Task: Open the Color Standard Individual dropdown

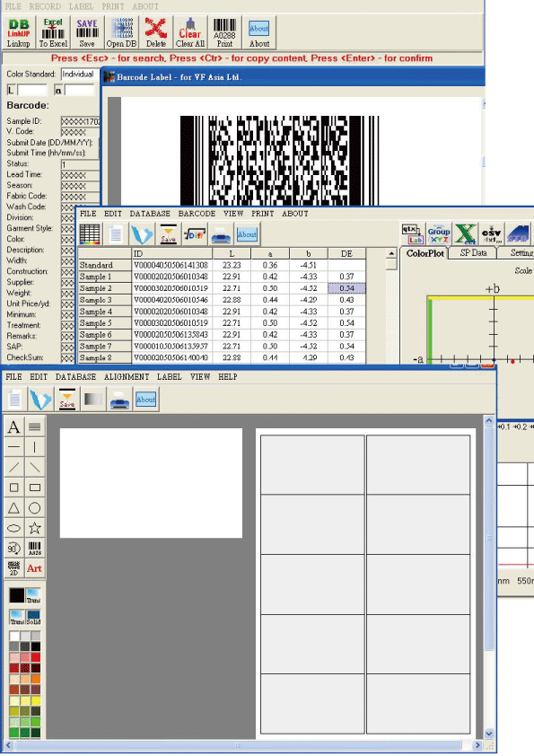Action: [x=80, y=75]
